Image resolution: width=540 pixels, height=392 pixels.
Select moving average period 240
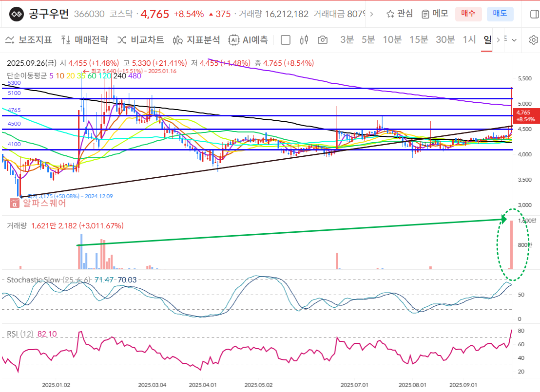119,75
